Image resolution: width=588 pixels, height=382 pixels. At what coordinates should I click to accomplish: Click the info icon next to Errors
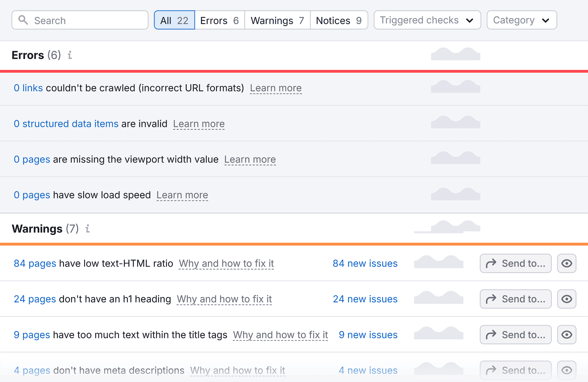(70, 55)
